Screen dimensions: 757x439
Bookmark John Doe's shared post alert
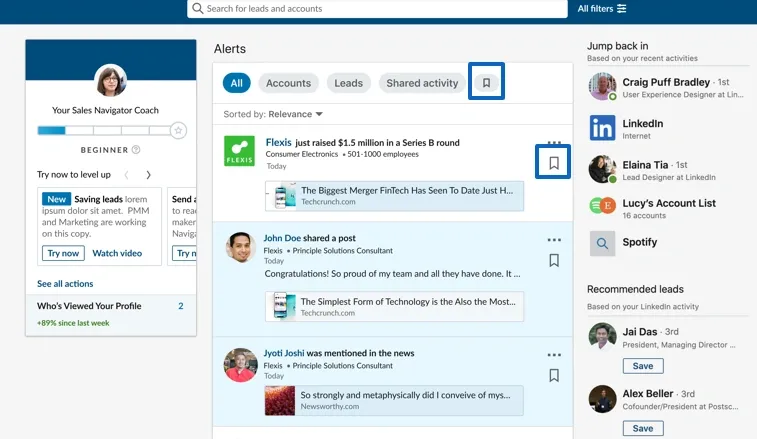coord(554,260)
